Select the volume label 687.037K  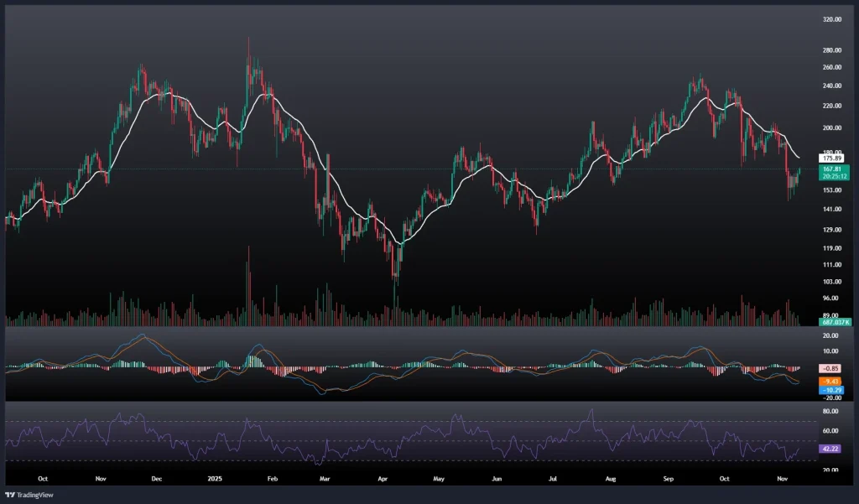pyautogui.click(x=836, y=322)
